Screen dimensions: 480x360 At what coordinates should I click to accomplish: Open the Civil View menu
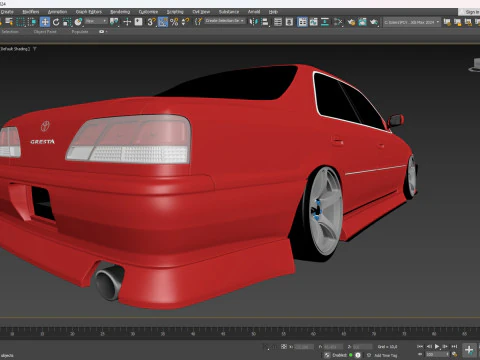tap(201, 12)
